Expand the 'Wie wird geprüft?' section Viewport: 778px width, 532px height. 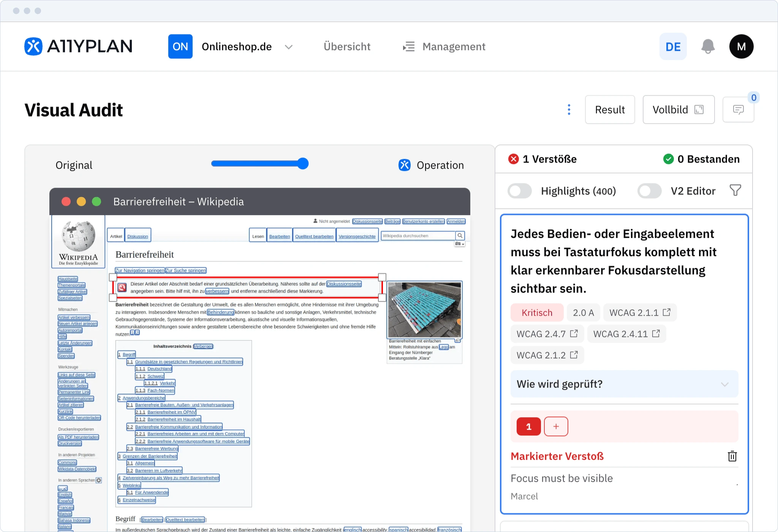coord(725,384)
